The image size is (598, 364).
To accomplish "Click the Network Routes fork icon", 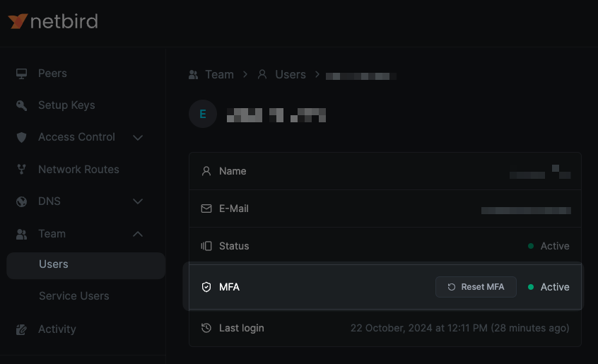I will click(22, 170).
